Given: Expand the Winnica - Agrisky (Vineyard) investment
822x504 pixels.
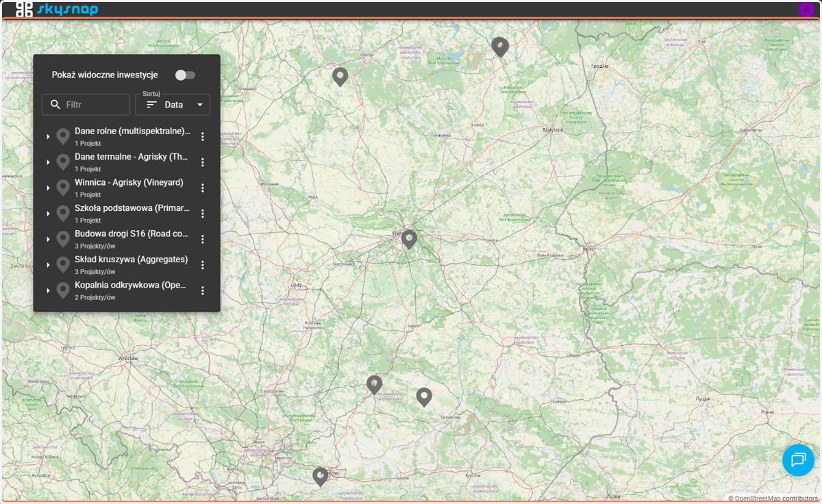Looking at the screenshot, I should pos(48,188).
